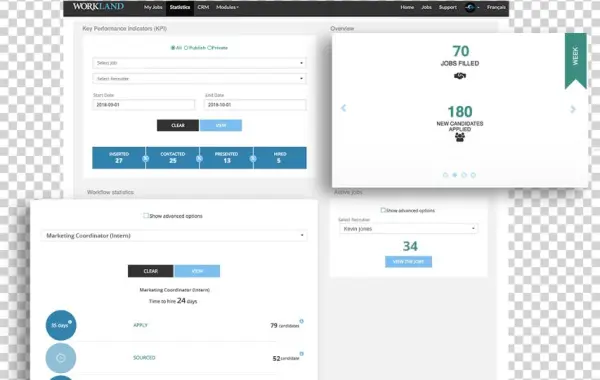Click the Workflow statistics heading
Image resolution: width=600 pixels, height=380 pixels.
(110, 192)
